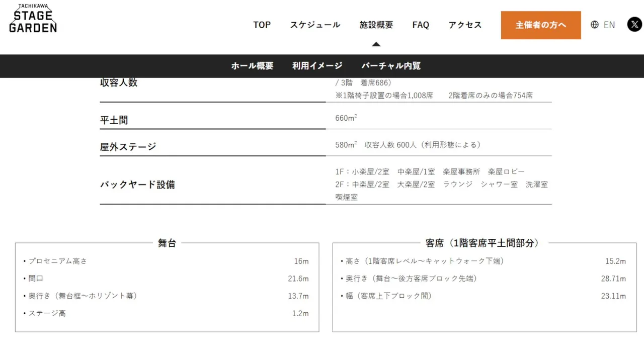This screenshot has height=362, width=644.
Task: Click the 喫煙室 text
Action: coord(347,198)
